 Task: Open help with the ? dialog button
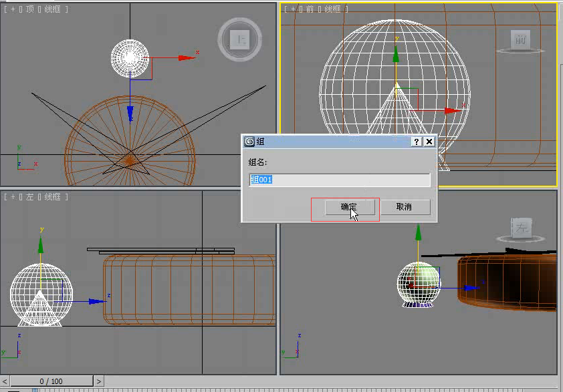pyautogui.click(x=416, y=142)
